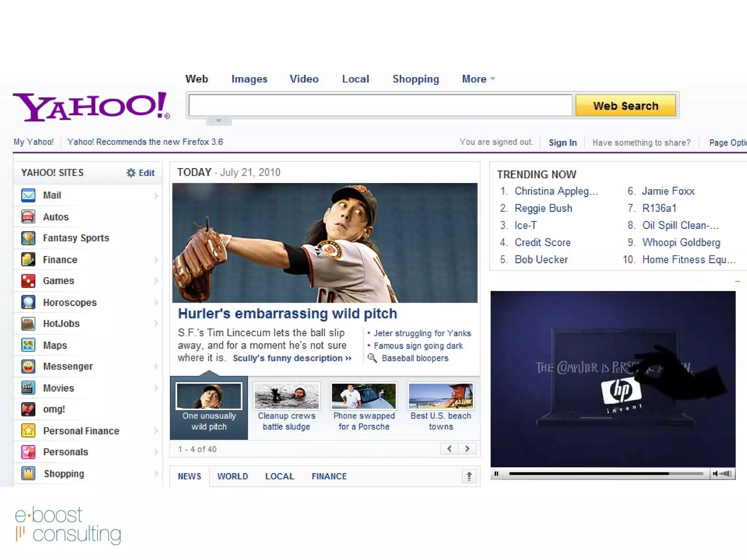
Task: Open the dropdown arrow below the search box
Action: click(218, 121)
